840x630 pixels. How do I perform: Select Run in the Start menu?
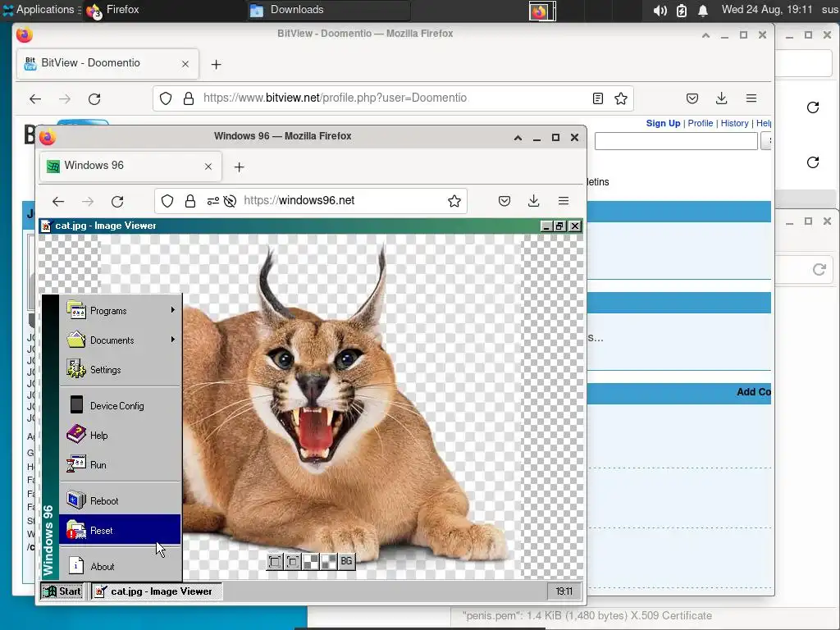click(120, 464)
